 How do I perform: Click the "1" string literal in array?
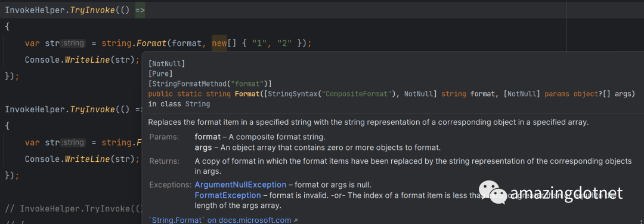pos(260,43)
